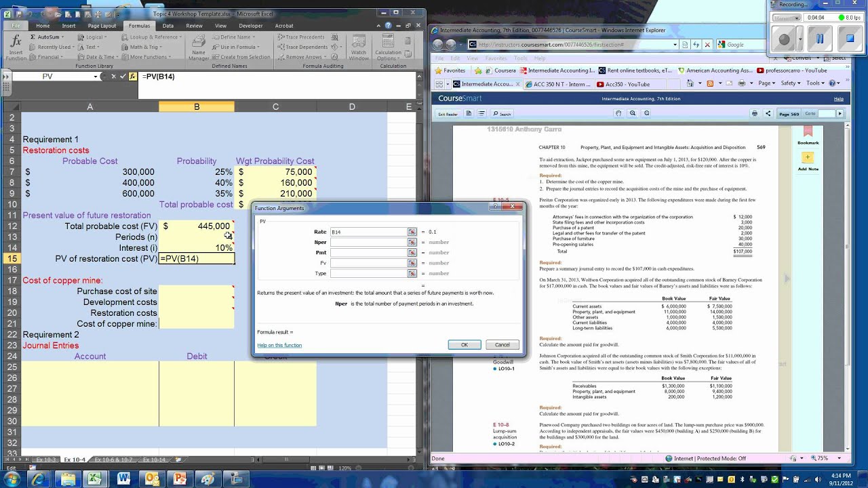
Task: Open PowerPoint from the taskbar
Action: 179,479
